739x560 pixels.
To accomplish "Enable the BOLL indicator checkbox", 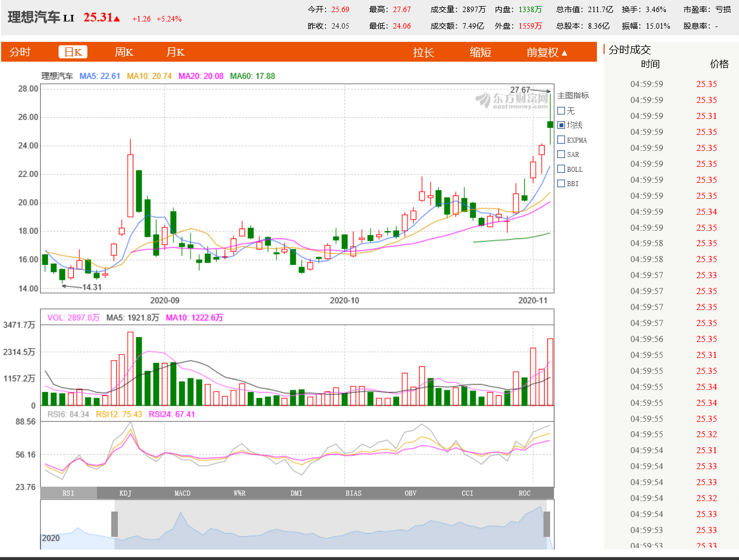I will click(x=561, y=169).
